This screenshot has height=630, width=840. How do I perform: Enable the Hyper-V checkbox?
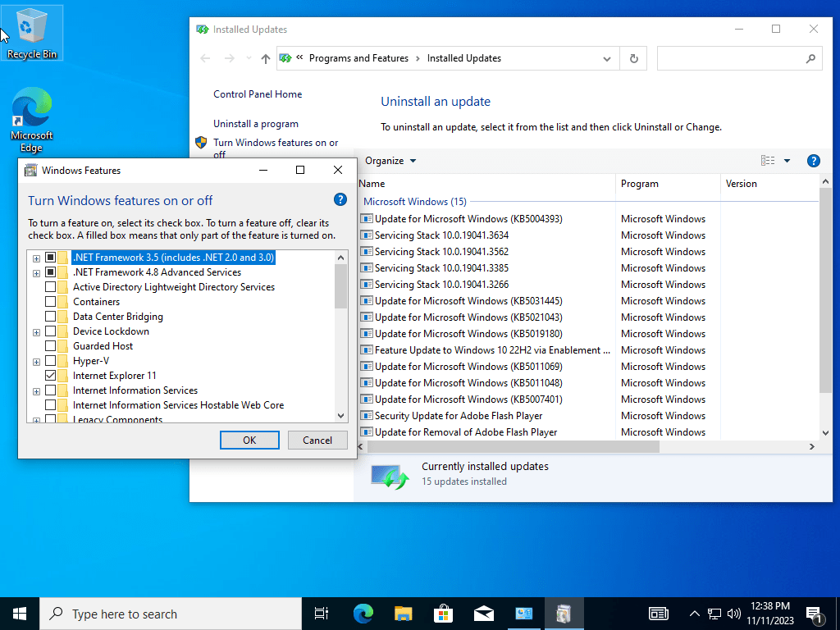(50, 361)
